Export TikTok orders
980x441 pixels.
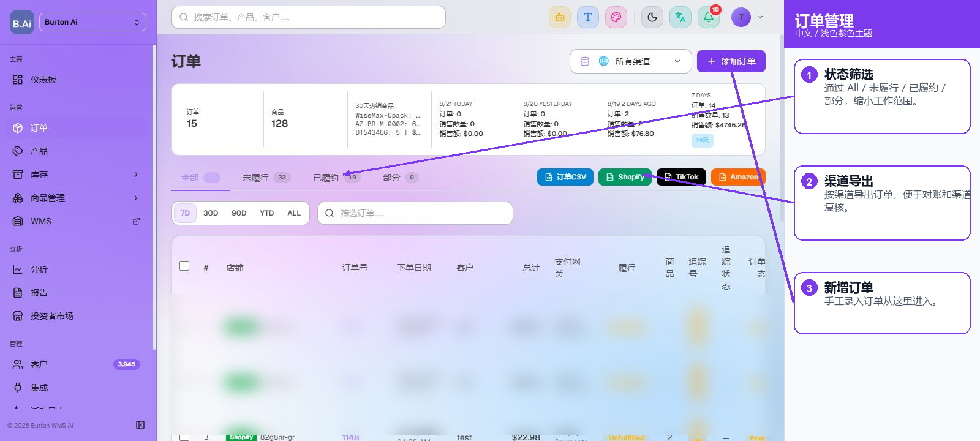pos(682,177)
